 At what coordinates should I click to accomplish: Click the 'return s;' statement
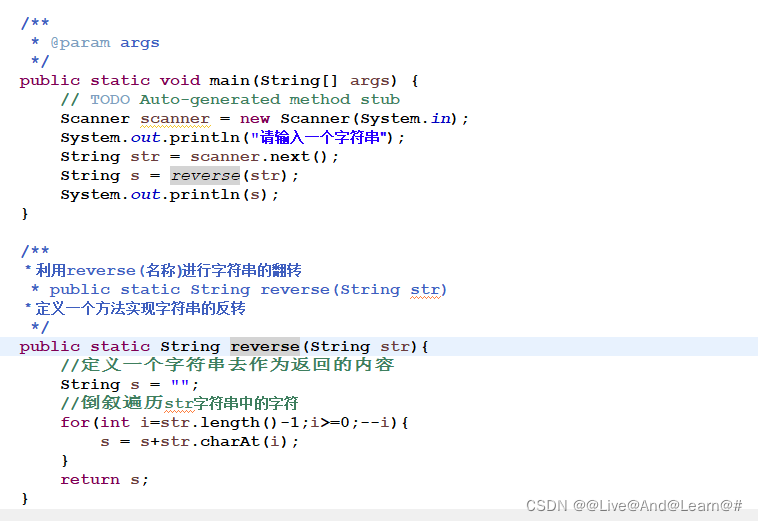(104, 479)
